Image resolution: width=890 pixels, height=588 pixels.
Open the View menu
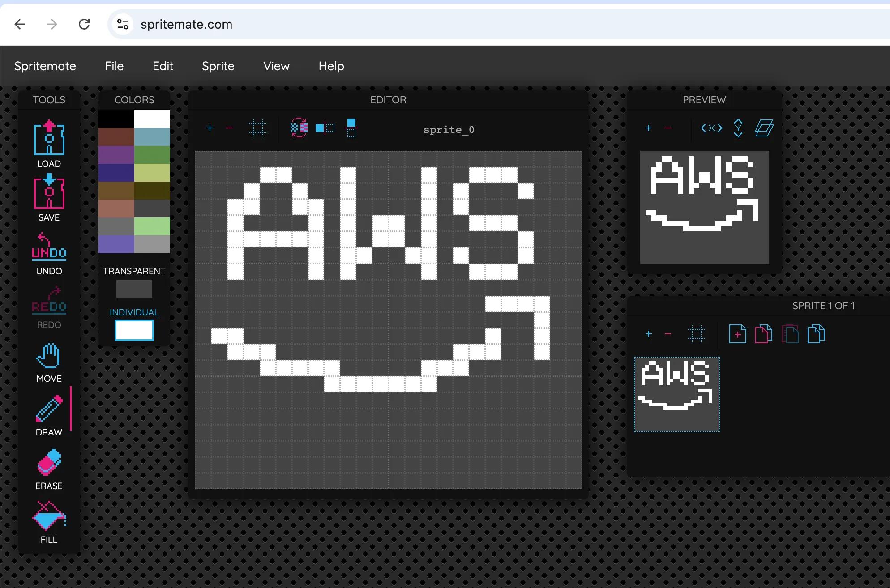point(276,66)
